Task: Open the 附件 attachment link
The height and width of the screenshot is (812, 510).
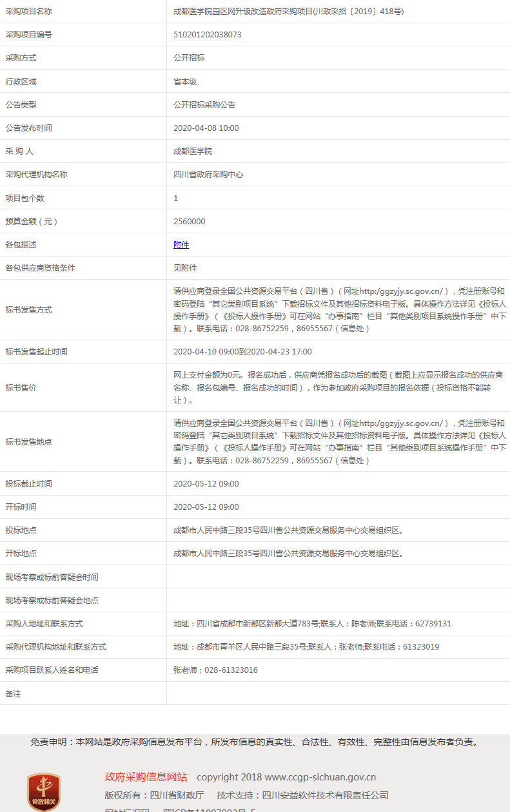Action: (x=181, y=245)
